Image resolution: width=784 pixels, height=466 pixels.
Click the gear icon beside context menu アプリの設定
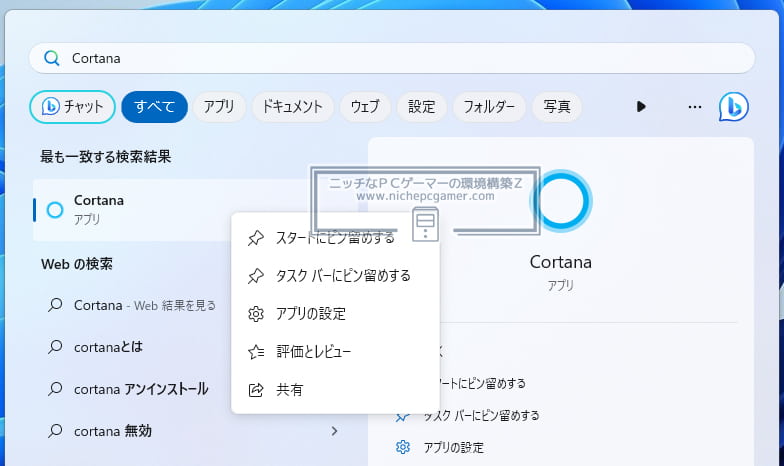[x=256, y=314]
